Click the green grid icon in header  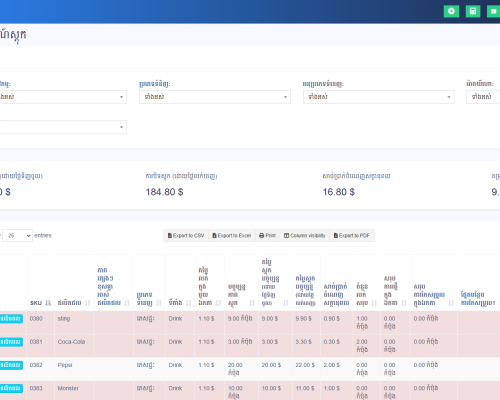click(494, 11)
